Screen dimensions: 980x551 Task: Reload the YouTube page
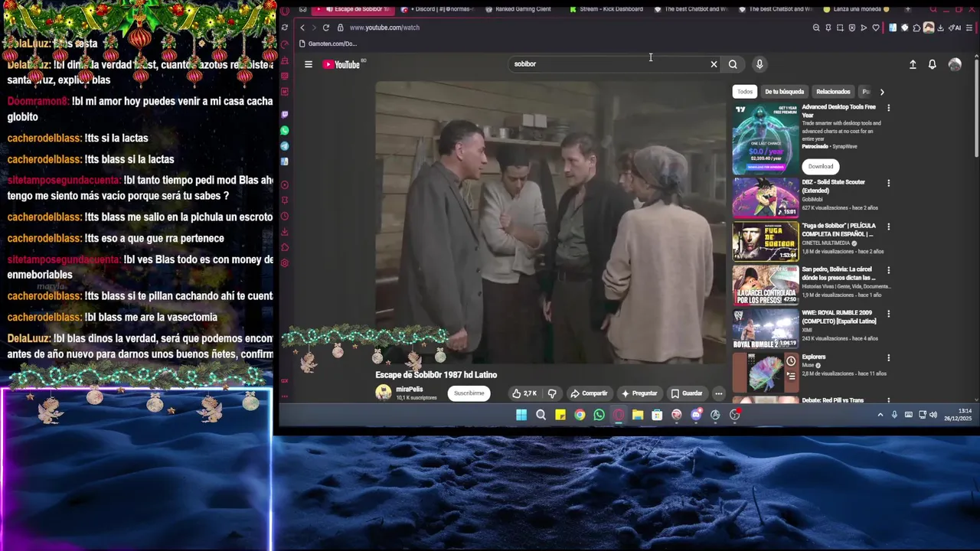point(326,28)
